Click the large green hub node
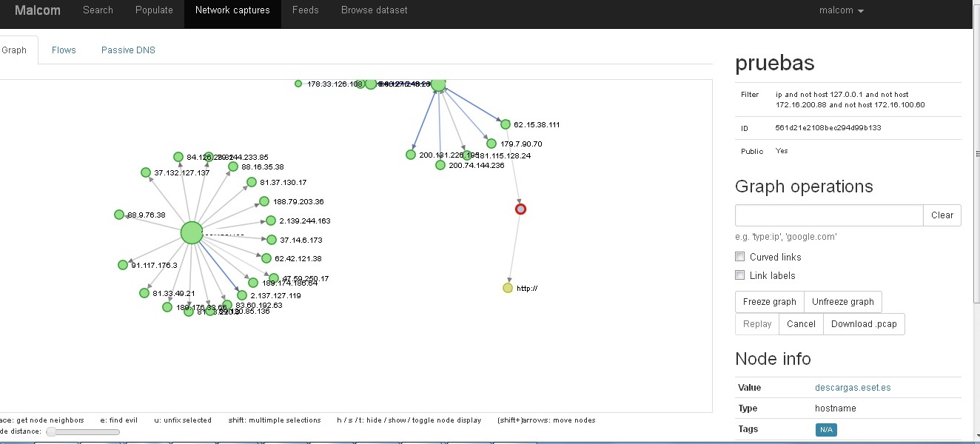The width and height of the screenshot is (980, 444). point(192,233)
